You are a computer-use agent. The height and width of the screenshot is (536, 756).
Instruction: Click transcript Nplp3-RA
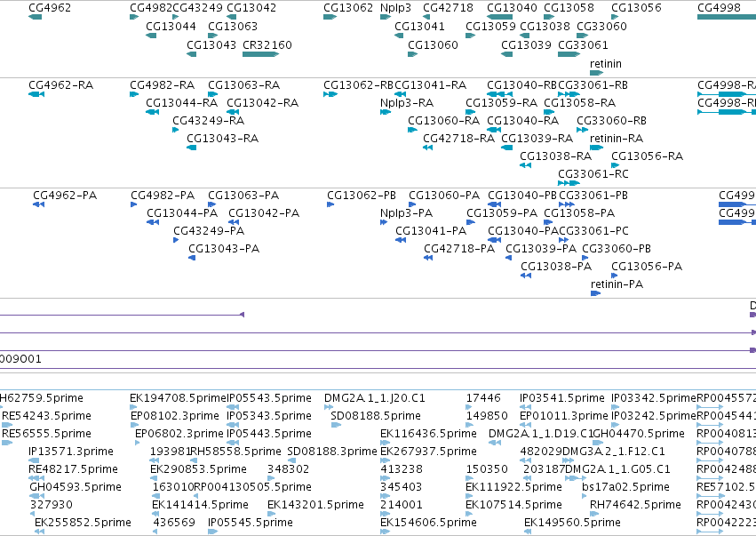407,103
